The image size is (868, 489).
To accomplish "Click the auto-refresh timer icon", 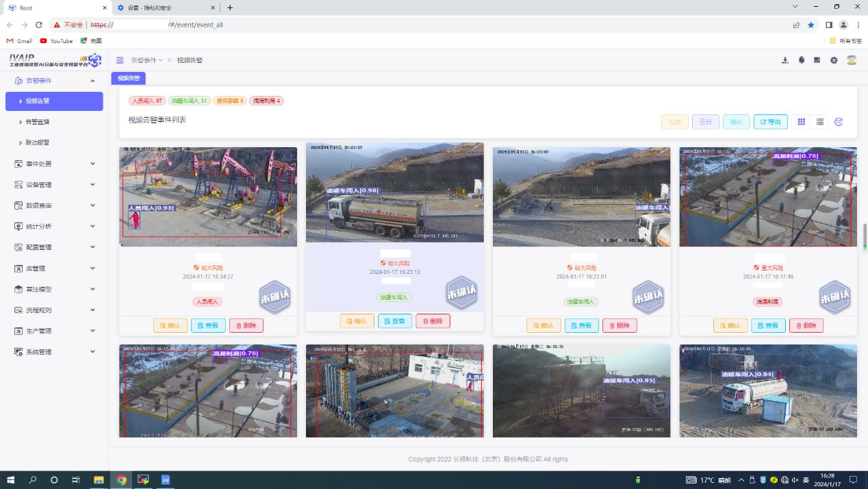I will click(x=839, y=122).
